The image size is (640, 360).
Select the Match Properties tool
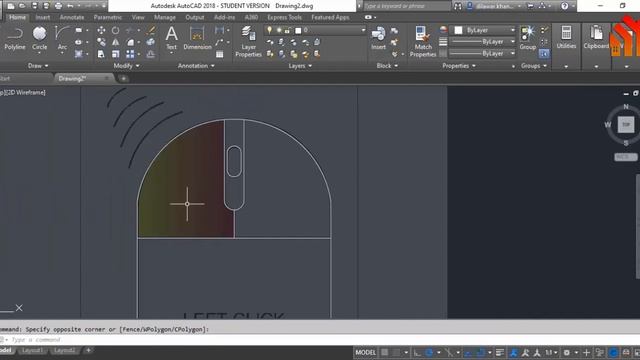point(423,41)
